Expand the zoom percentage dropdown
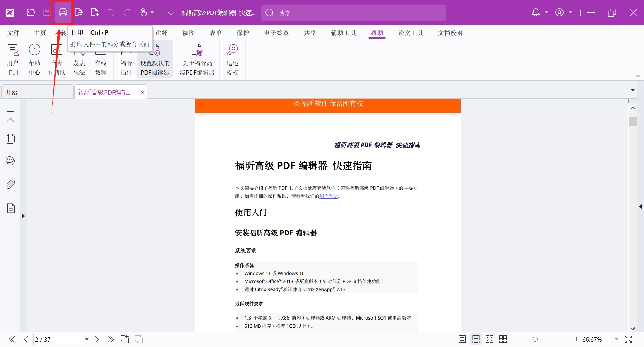 coord(616,339)
